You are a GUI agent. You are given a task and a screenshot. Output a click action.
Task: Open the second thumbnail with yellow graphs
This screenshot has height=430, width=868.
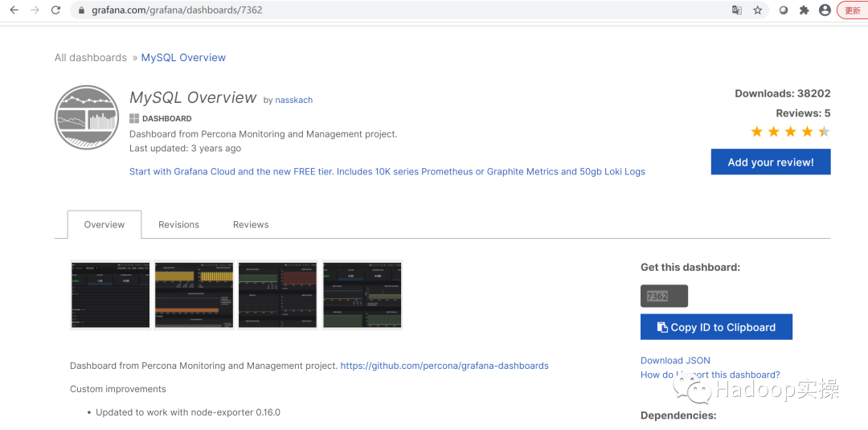(194, 294)
